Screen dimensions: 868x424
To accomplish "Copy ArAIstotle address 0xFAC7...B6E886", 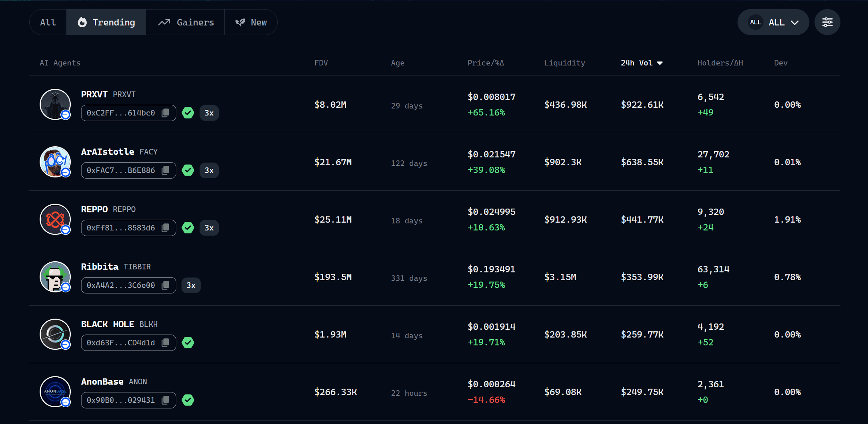I will 165,170.
